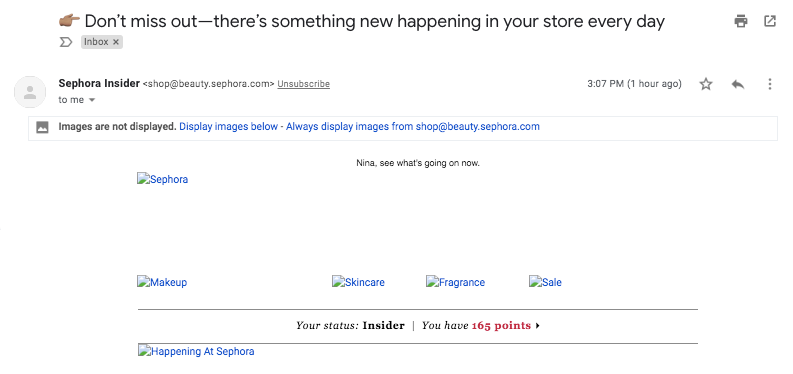The image size is (793, 374).
Task: Open 'Happening At Sephora' image link
Action: point(196,351)
